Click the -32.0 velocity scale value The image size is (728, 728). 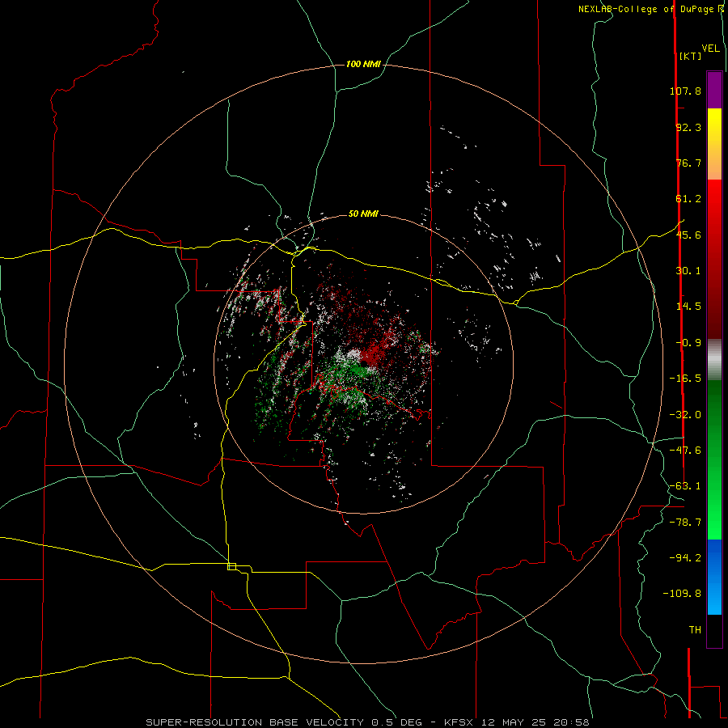click(685, 414)
